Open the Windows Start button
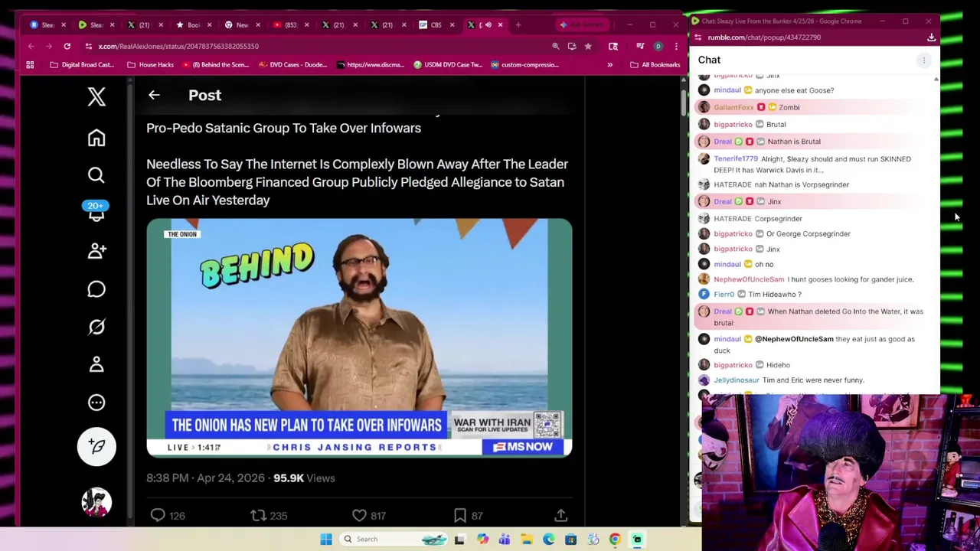 326,540
